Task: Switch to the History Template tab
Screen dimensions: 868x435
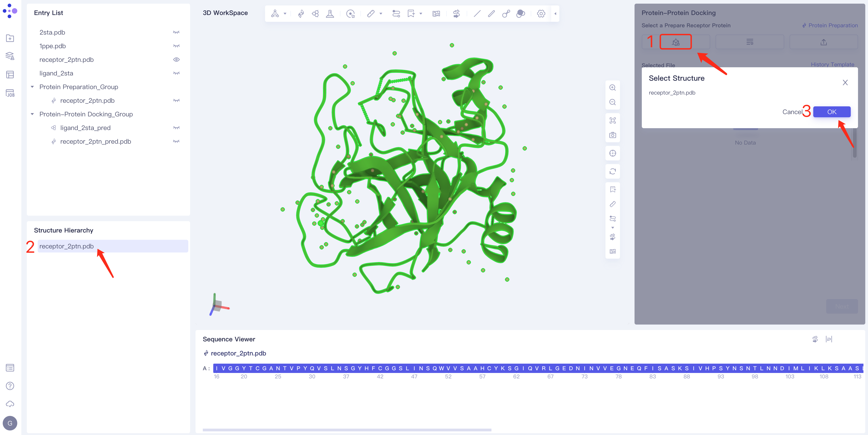Action: [x=833, y=64]
